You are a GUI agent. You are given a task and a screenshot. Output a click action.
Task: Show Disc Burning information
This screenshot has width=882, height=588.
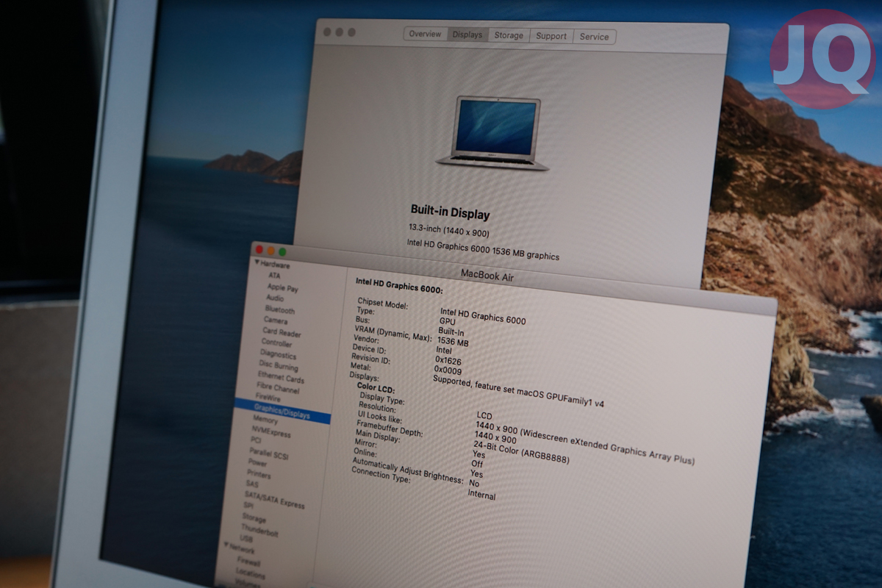[x=279, y=365]
